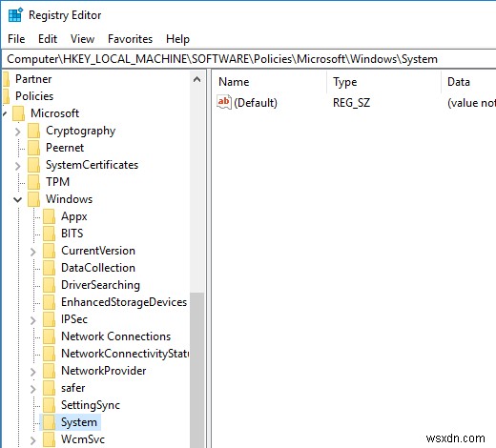Click the tree scrollbar up arrow

tap(197, 79)
